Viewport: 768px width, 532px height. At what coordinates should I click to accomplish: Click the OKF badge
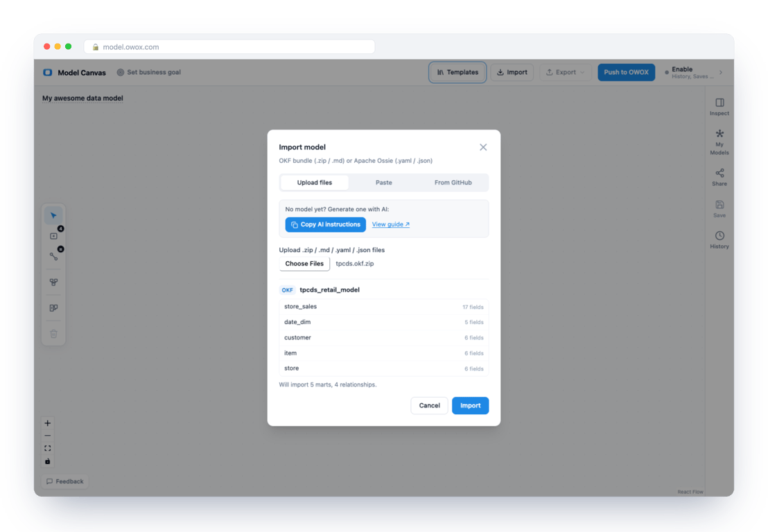(287, 290)
